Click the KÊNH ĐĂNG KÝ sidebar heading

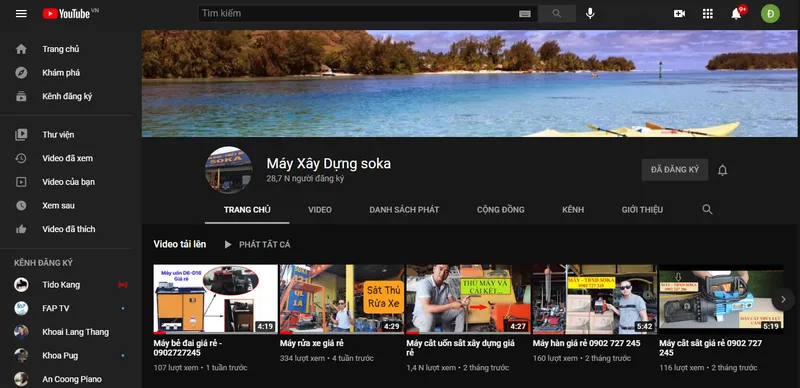[x=43, y=263]
